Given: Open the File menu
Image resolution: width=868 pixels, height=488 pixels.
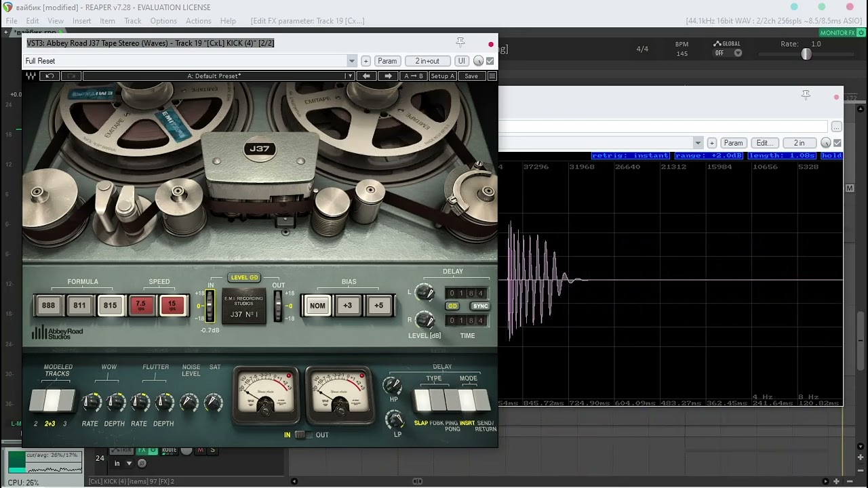Looking at the screenshot, I should (12, 21).
